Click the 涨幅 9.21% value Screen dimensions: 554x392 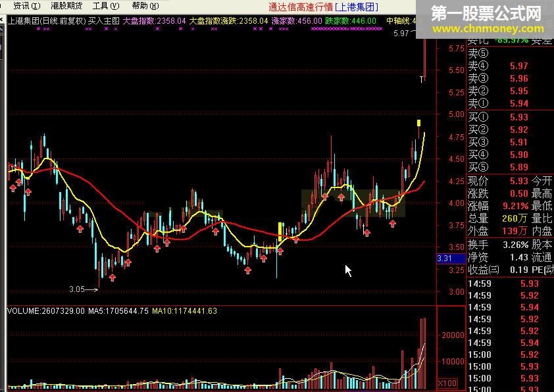(516, 206)
